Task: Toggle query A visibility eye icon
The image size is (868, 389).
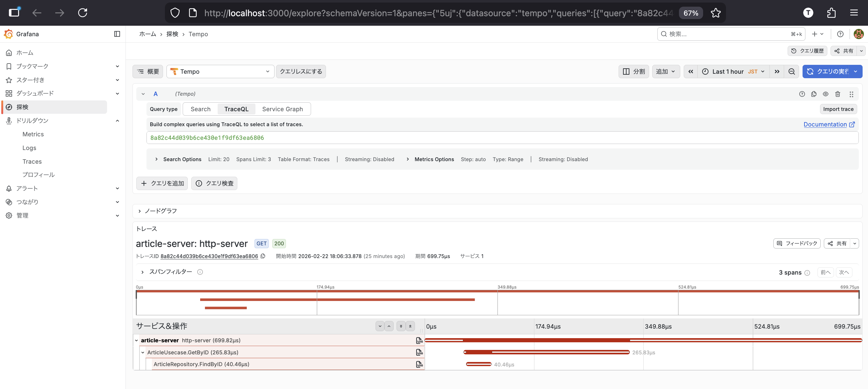Action: pyautogui.click(x=825, y=94)
